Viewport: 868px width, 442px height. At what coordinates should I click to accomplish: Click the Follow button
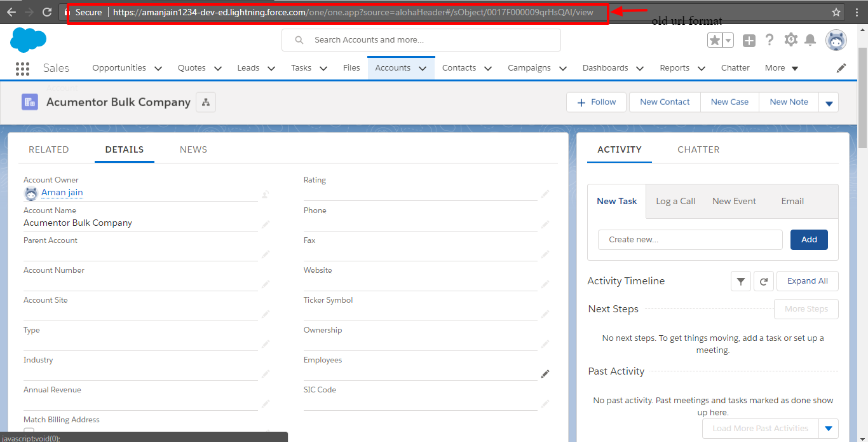596,102
